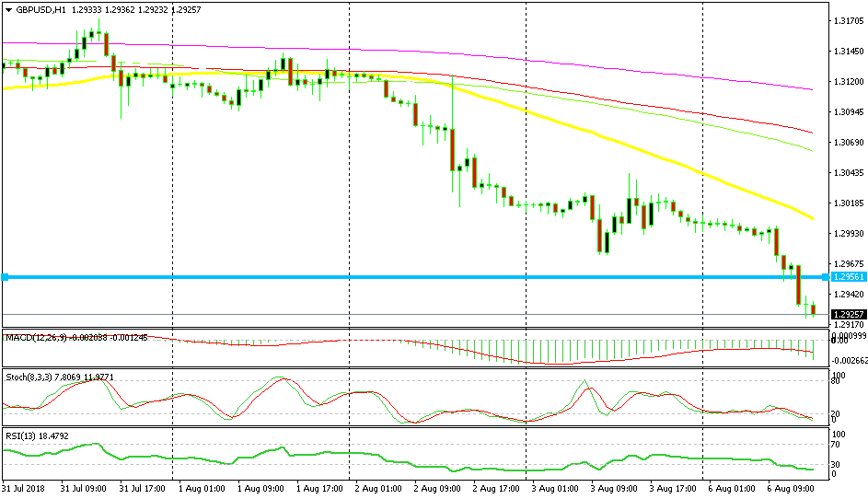868x499 pixels.
Task: Click the blue 1.29561 price tag
Action: tap(848, 277)
